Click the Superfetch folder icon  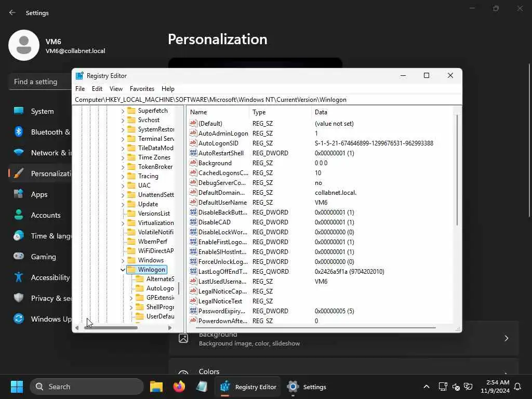click(131, 111)
